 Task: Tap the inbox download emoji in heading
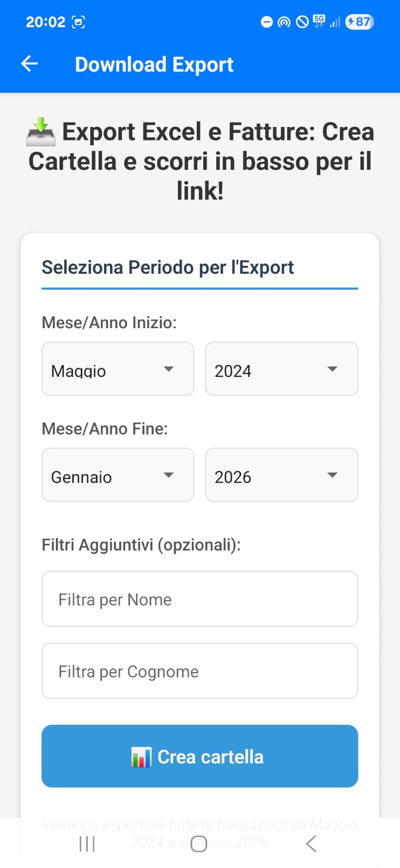[41, 132]
